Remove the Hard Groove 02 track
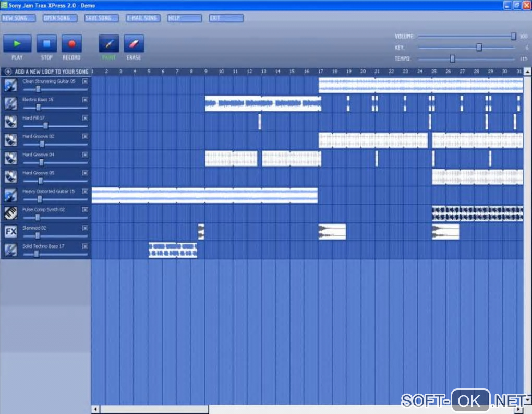Image resolution: width=532 pixels, height=414 pixels. point(85,137)
